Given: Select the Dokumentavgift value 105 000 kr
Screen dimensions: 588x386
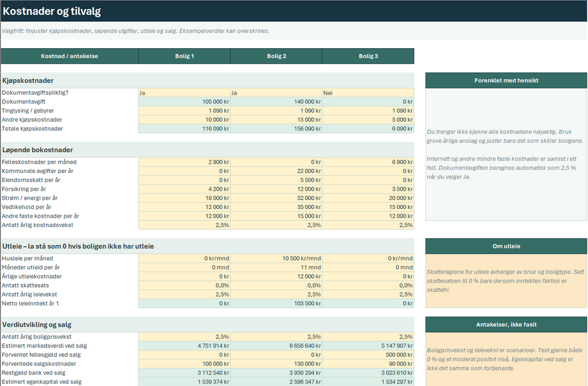Looking at the screenshot, I should [x=184, y=102].
